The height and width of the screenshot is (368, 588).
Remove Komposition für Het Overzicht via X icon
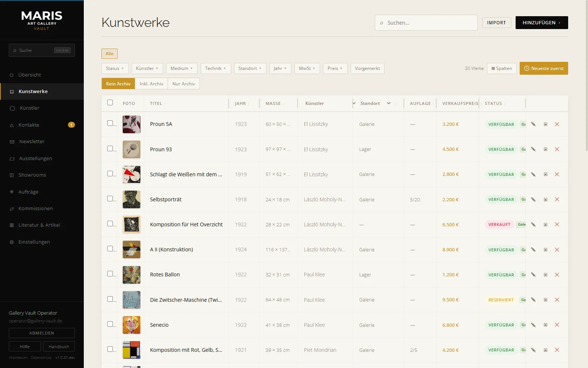[557, 224]
